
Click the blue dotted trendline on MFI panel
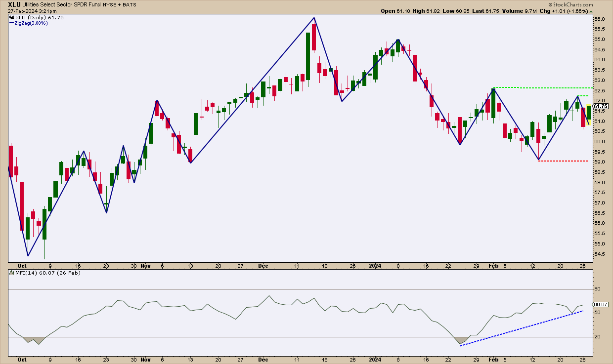click(522, 328)
